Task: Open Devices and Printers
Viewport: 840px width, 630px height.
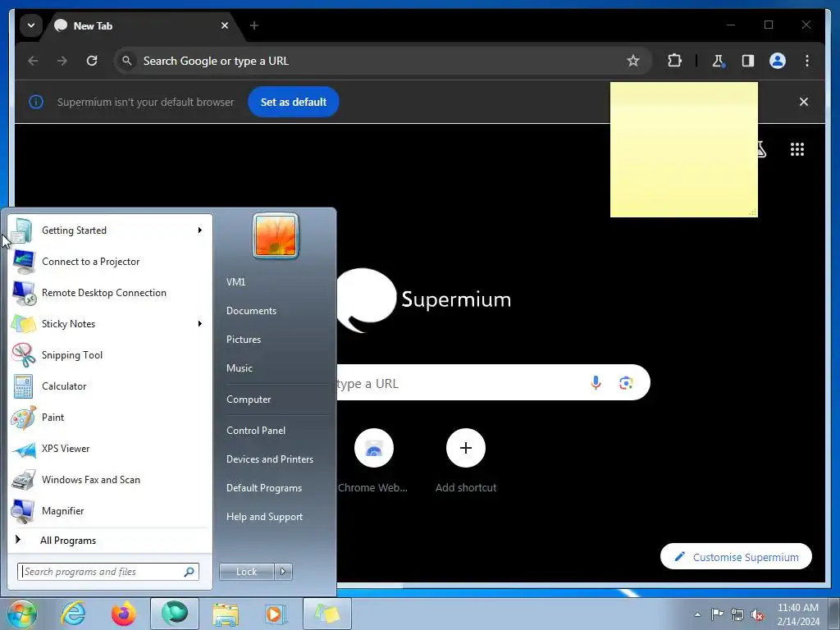Action: coord(269,459)
